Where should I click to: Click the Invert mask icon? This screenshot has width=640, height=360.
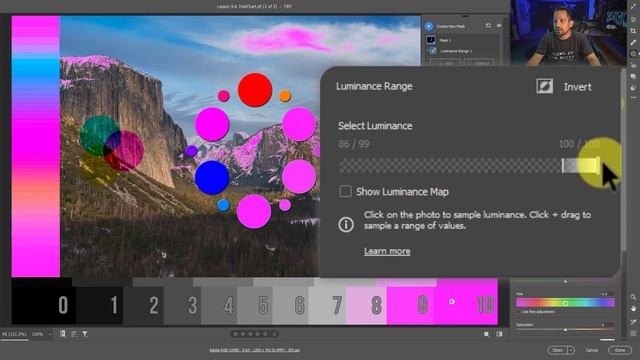[x=544, y=86]
